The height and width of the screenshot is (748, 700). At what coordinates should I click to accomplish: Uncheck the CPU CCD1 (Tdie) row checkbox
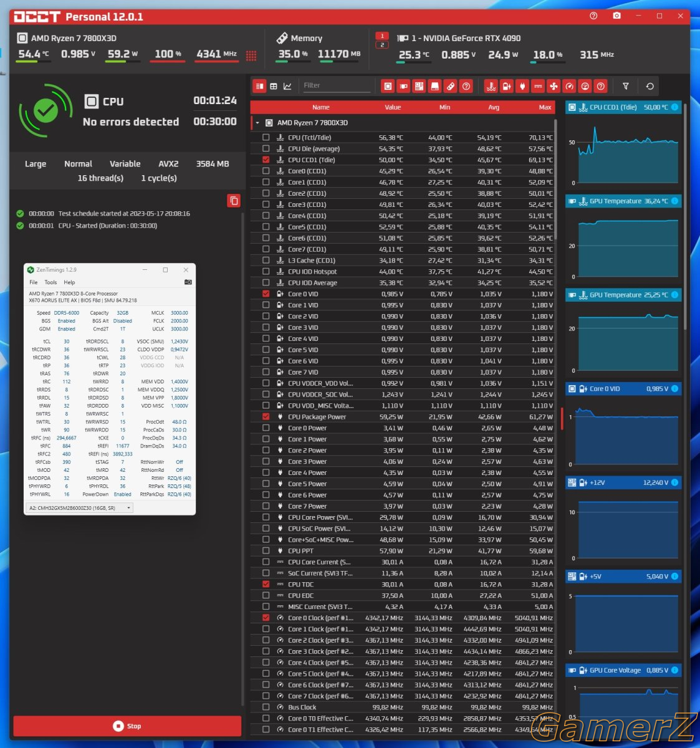tap(266, 160)
